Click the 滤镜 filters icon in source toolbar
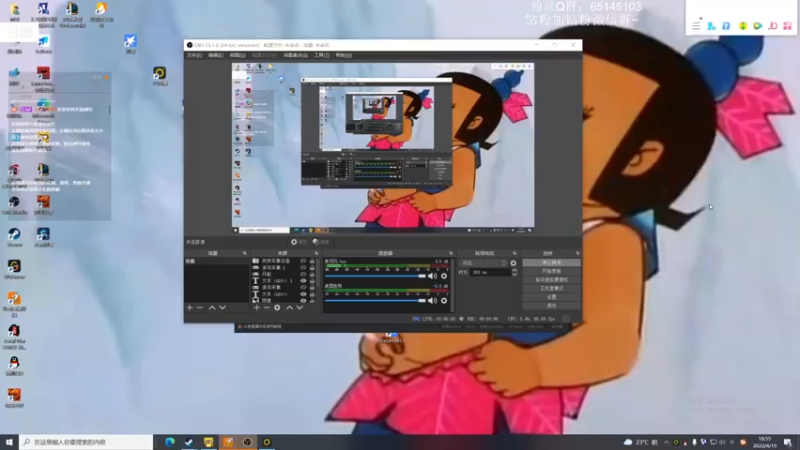The width and height of the screenshot is (800, 450). [x=321, y=242]
